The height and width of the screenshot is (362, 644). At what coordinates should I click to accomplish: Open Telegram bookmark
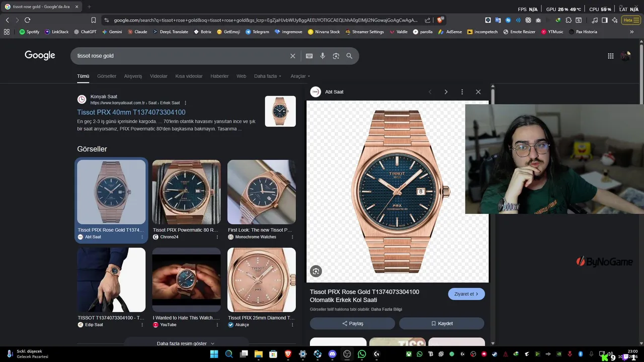point(257,32)
